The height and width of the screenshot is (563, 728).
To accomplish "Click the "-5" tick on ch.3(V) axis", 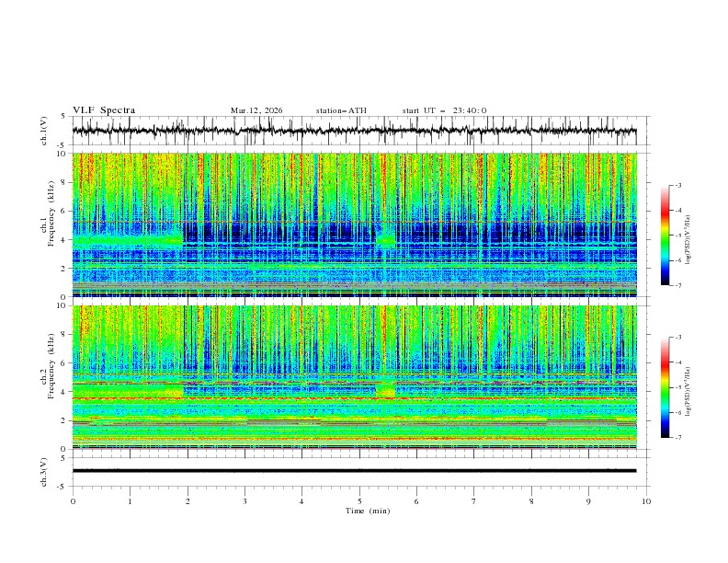I will point(63,487).
